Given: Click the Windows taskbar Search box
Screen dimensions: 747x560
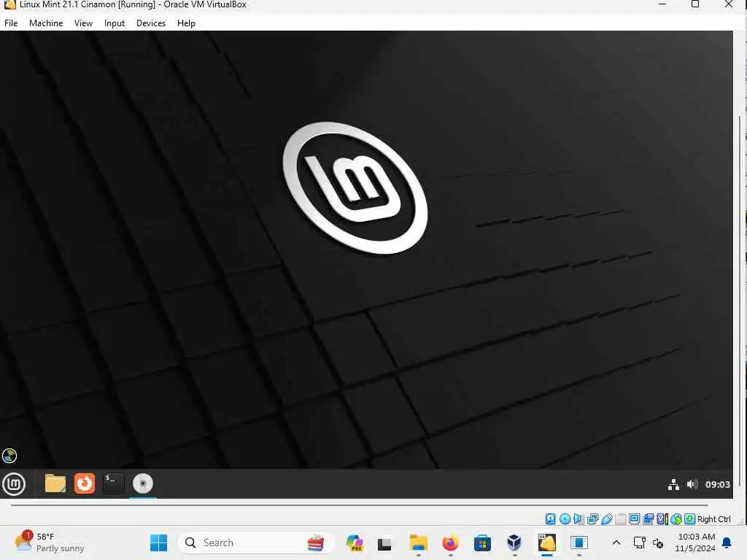Looking at the screenshot, I should coord(256,542).
